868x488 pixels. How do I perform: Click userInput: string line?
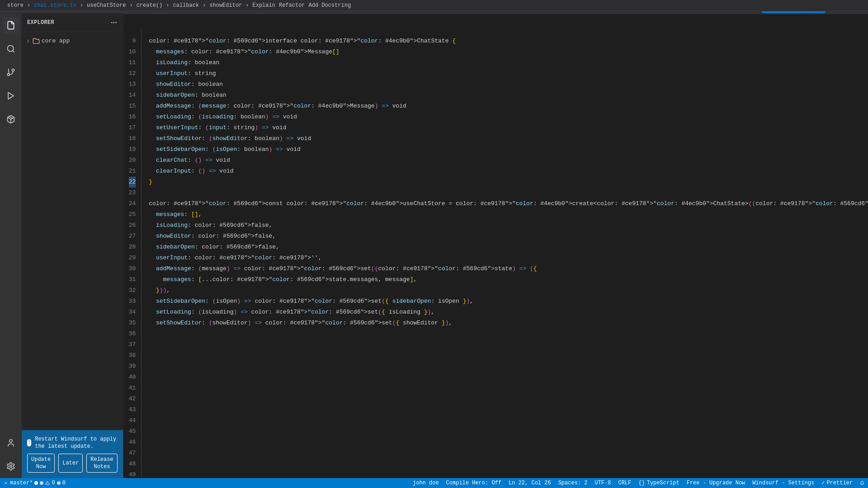186,74
